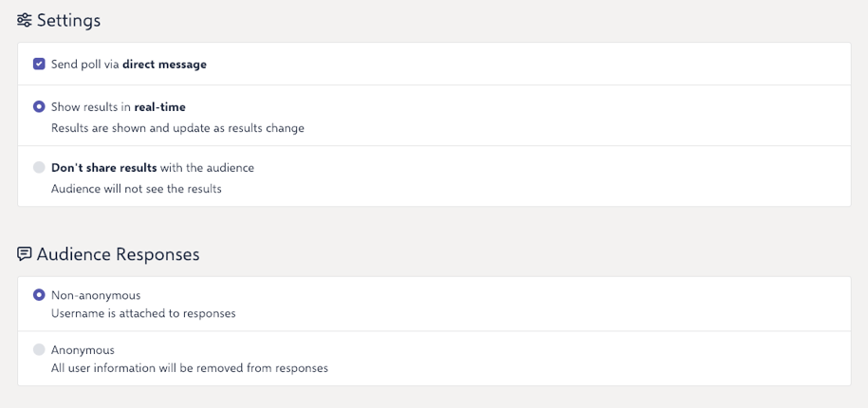Click the "Anonymous" option label
The height and width of the screenshot is (408, 868).
point(83,350)
